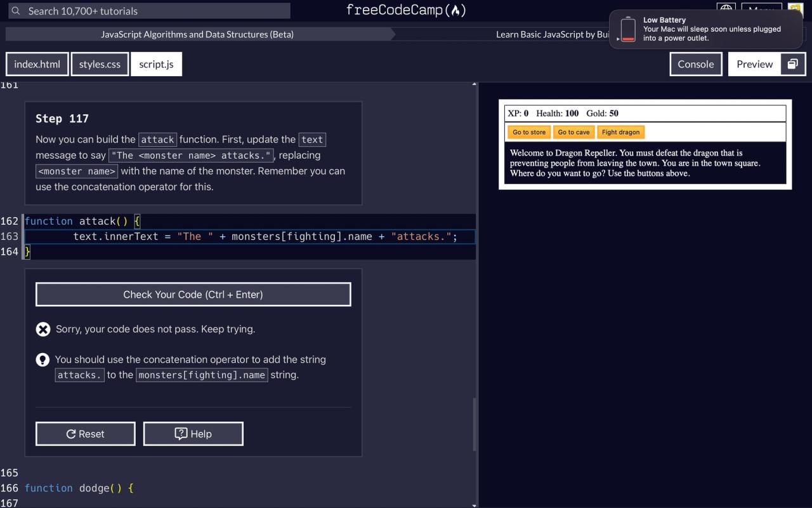Image resolution: width=812 pixels, height=508 pixels.
Task: Switch to the index.html tab
Action: tap(37, 63)
